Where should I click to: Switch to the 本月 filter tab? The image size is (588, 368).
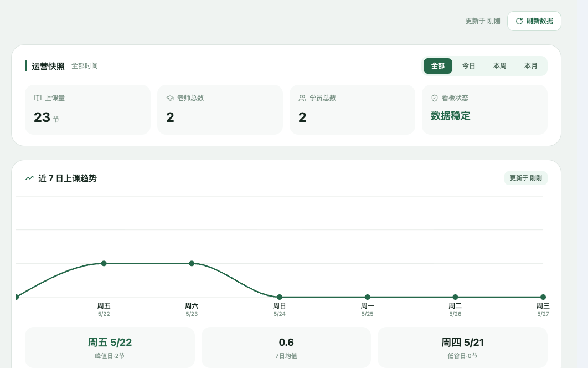point(530,66)
